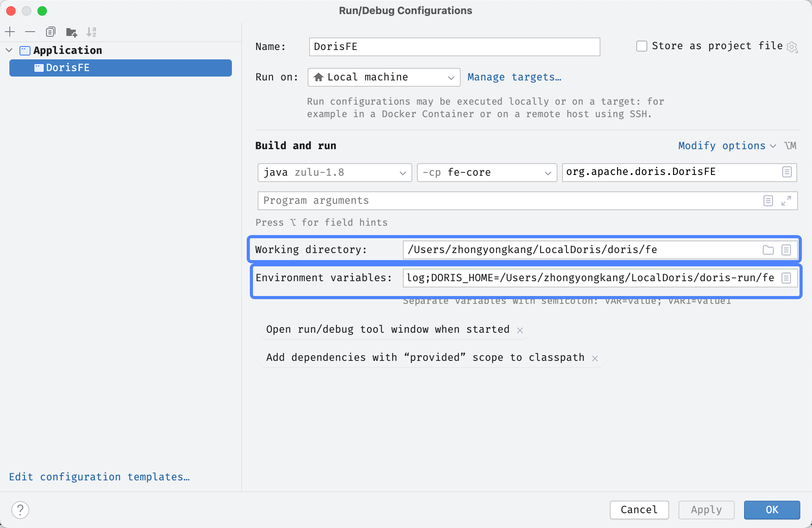Click the copy configuration icon
This screenshot has height=528, width=812.
coord(50,32)
